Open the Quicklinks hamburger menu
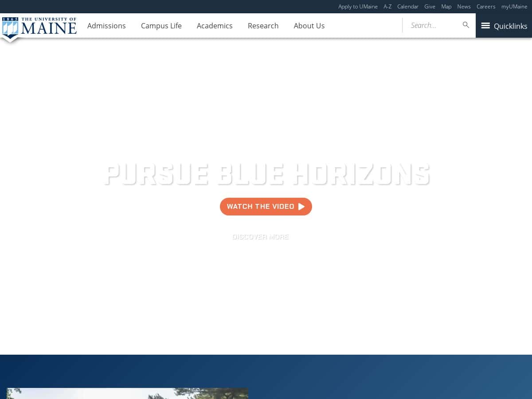 pyautogui.click(x=504, y=26)
